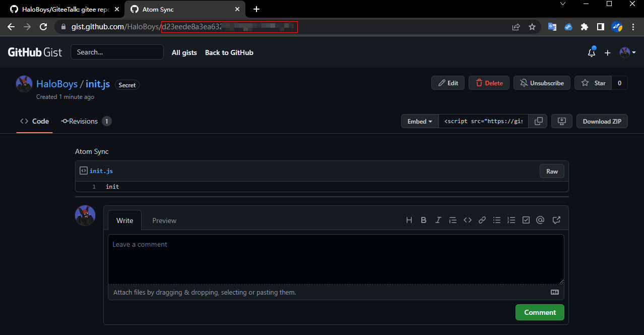The width and height of the screenshot is (644, 335).
Task: Click the Unsubscribe button
Action: point(542,83)
